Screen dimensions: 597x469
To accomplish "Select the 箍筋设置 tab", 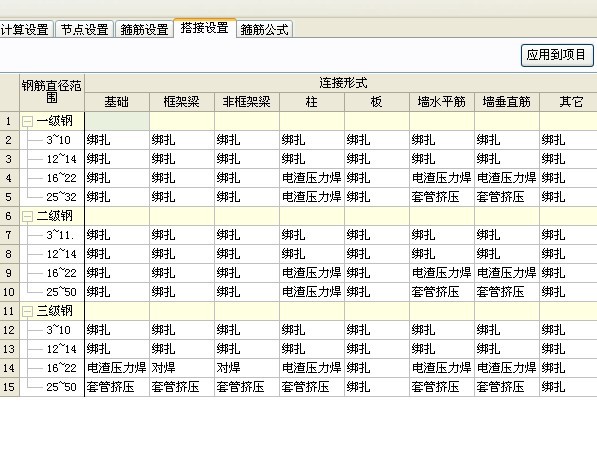I will [144, 29].
